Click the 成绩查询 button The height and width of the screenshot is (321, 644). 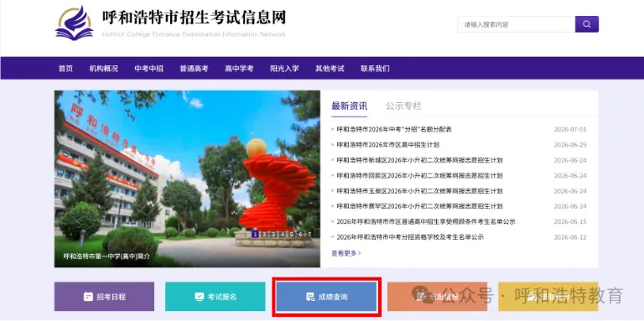click(326, 297)
